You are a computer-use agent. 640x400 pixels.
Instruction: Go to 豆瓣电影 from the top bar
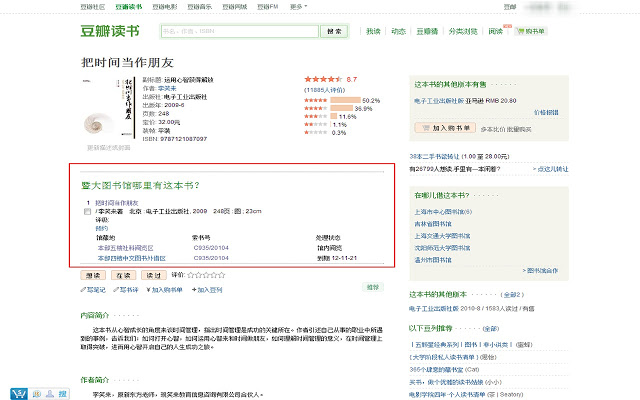click(x=165, y=7)
